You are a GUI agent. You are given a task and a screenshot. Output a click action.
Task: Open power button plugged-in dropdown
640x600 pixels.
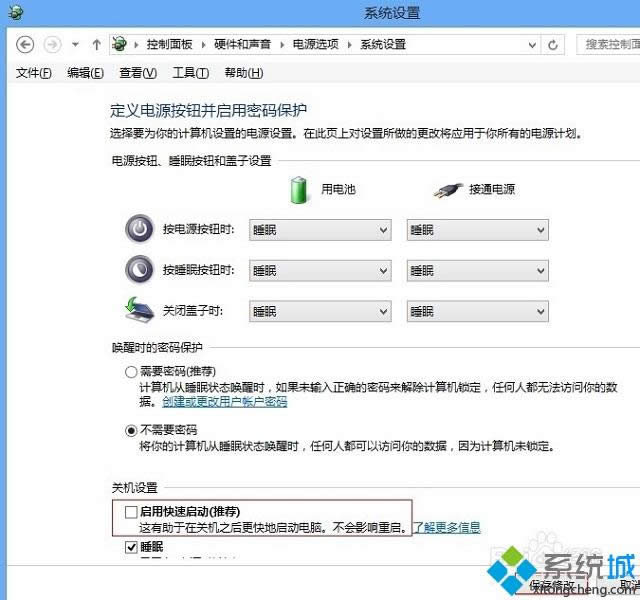pos(478,230)
